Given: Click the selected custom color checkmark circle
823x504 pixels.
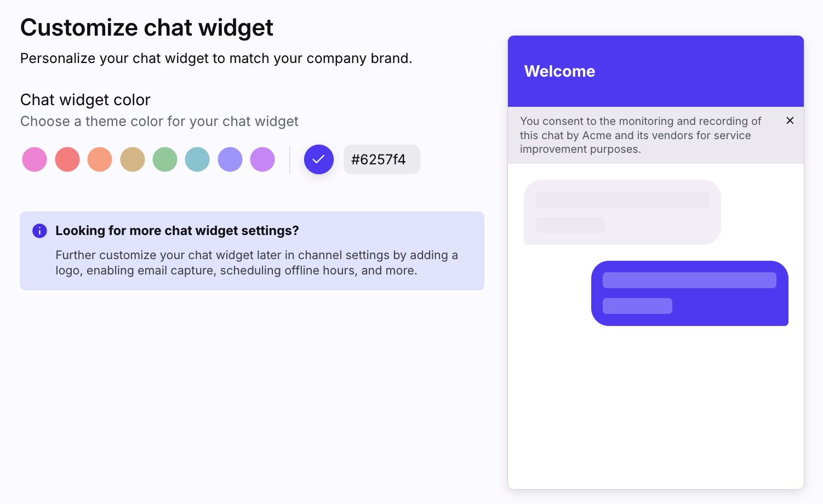Looking at the screenshot, I should tap(319, 159).
